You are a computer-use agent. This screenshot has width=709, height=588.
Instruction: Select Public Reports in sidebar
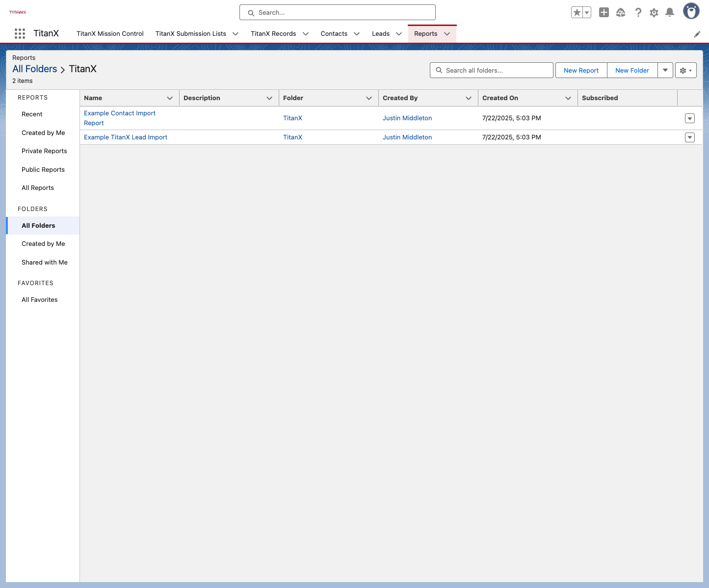coord(43,170)
